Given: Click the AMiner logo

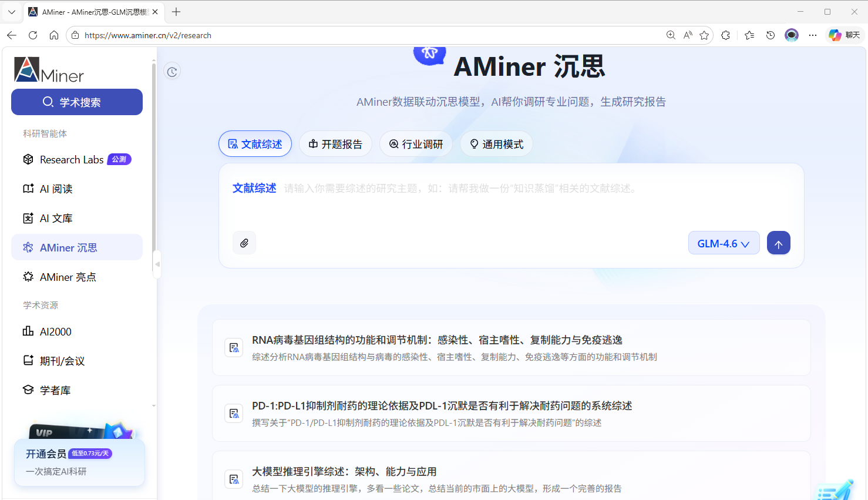Looking at the screenshot, I should pyautogui.click(x=49, y=70).
